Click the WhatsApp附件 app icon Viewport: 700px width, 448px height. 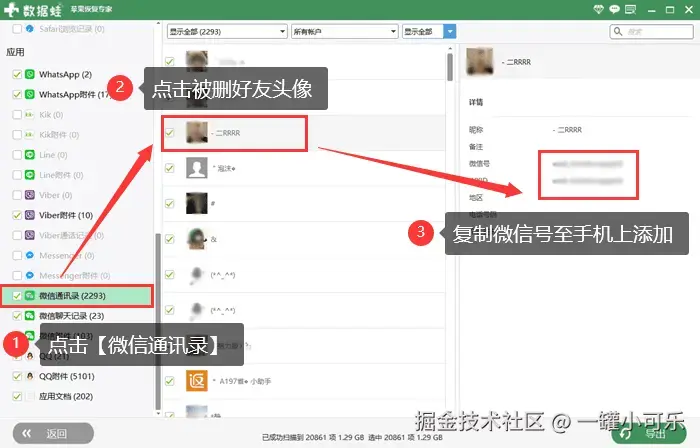point(29,94)
